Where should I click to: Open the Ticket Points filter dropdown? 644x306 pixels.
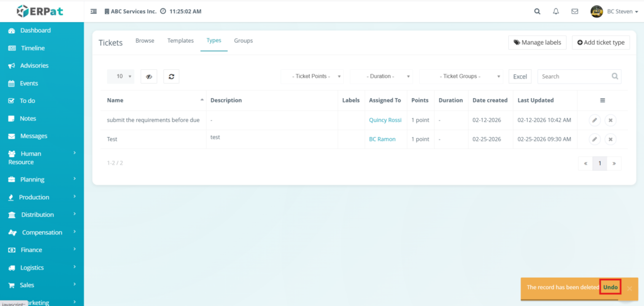click(x=313, y=76)
